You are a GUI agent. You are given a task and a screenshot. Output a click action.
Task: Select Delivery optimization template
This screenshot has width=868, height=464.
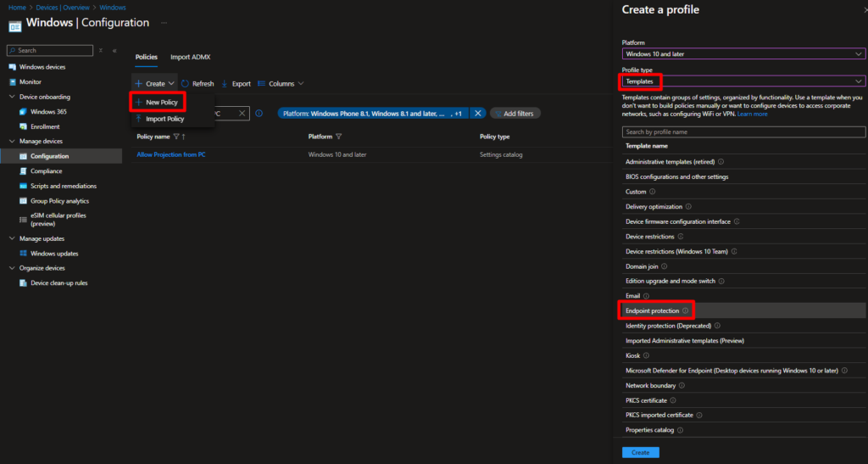[x=743, y=207]
